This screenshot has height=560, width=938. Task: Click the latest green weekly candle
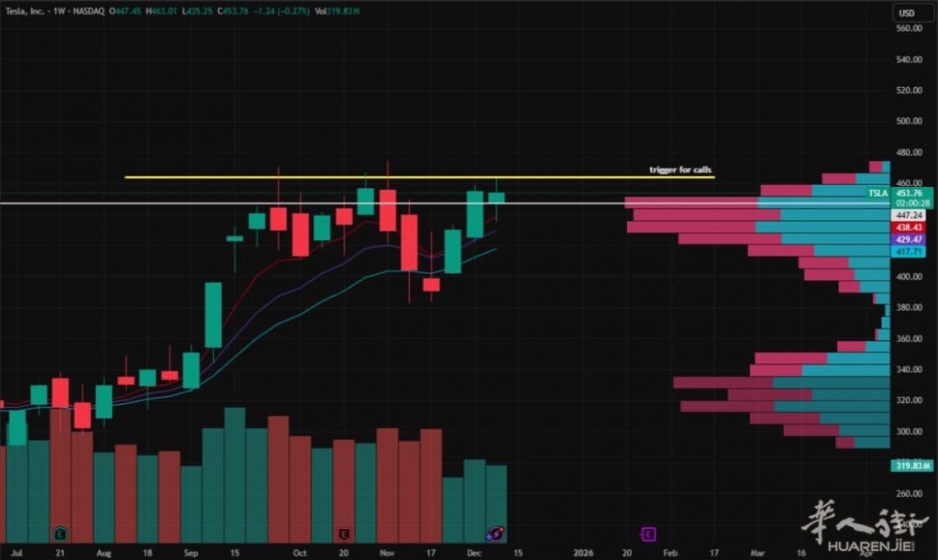tap(496, 198)
